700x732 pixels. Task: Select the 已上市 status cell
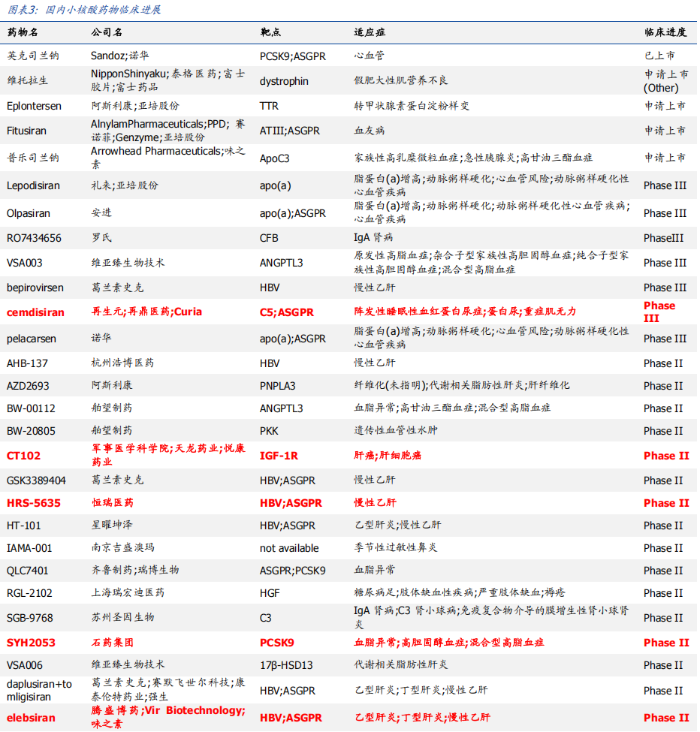point(660,56)
